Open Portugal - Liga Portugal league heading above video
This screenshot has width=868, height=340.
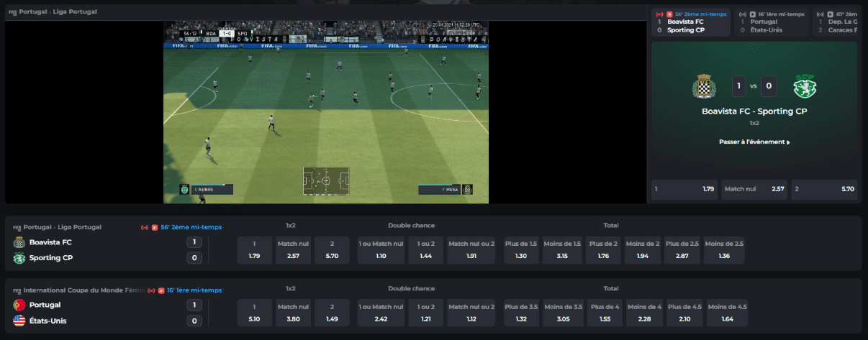click(58, 12)
